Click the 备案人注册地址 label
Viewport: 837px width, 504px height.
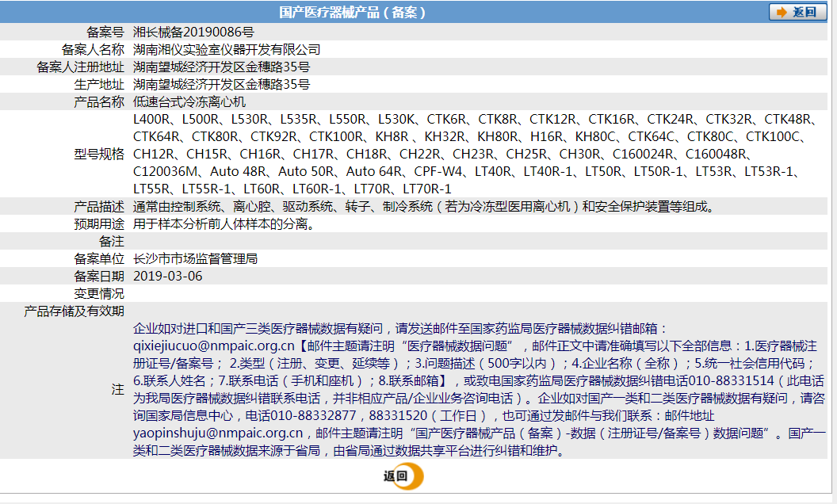(80, 67)
